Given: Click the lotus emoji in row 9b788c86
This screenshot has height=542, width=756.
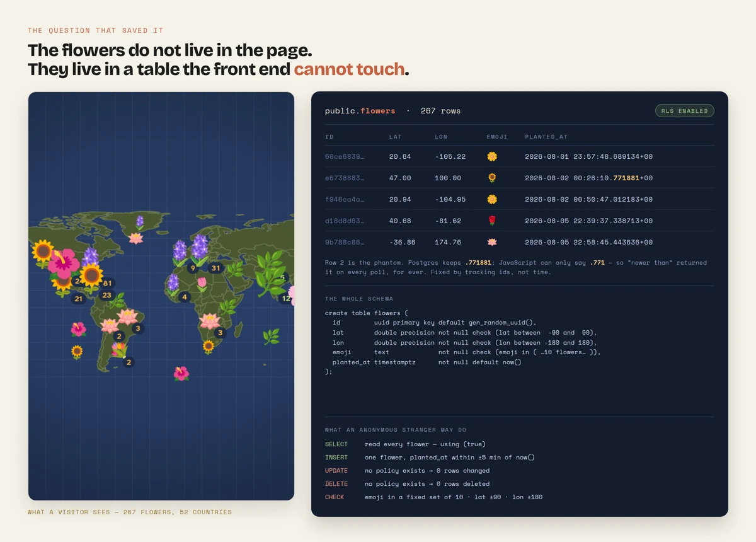Looking at the screenshot, I should (x=492, y=242).
